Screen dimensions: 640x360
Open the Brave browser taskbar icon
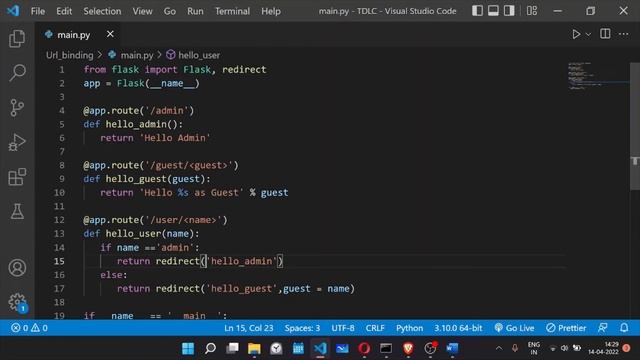point(408,348)
